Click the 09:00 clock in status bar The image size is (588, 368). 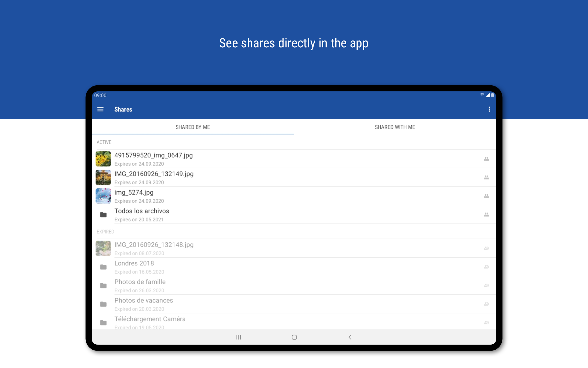pos(100,95)
